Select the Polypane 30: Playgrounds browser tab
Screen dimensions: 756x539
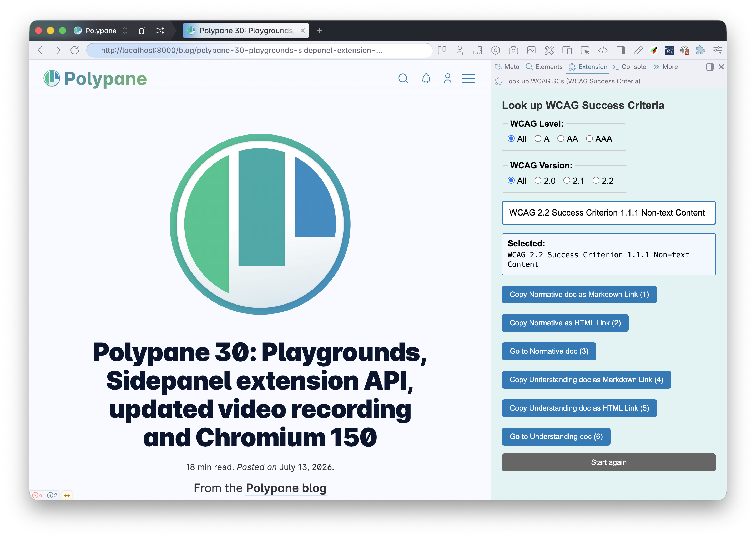pos(246,31)
